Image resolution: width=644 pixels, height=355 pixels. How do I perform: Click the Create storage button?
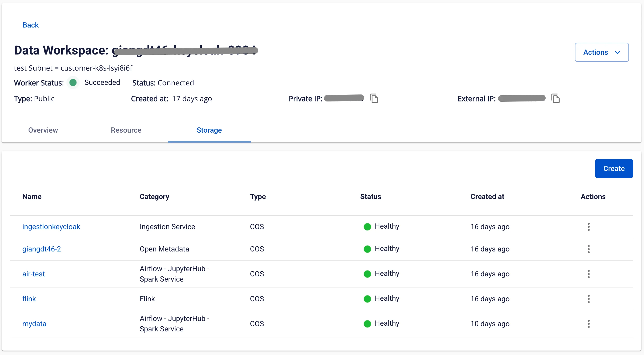point(614,168)
